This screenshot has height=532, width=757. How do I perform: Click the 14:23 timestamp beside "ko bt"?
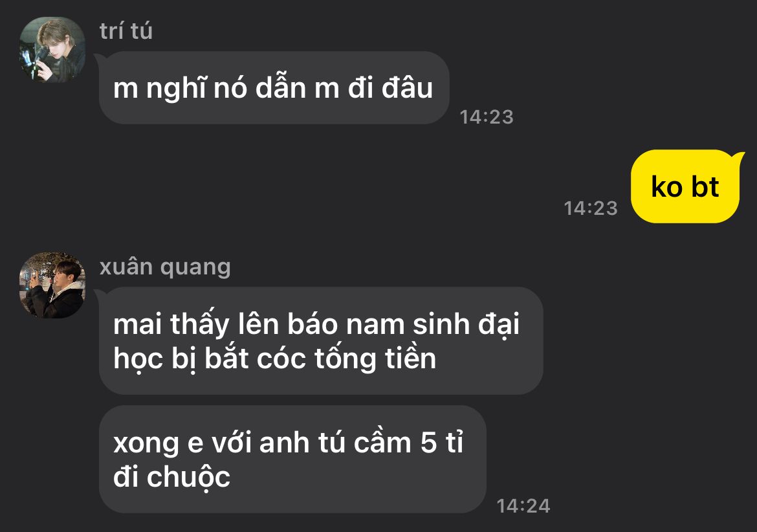[x=591, y=208]
